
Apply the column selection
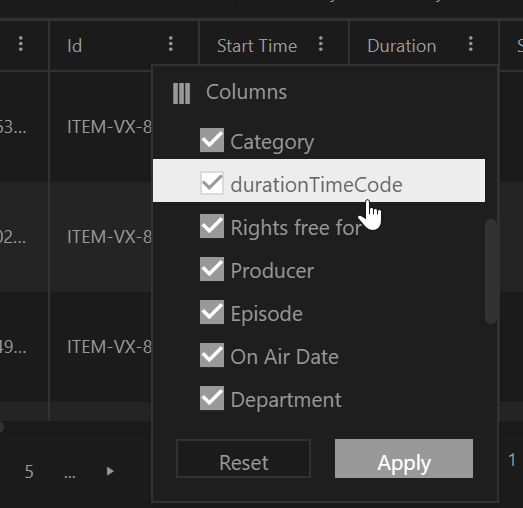coord(404,459)
